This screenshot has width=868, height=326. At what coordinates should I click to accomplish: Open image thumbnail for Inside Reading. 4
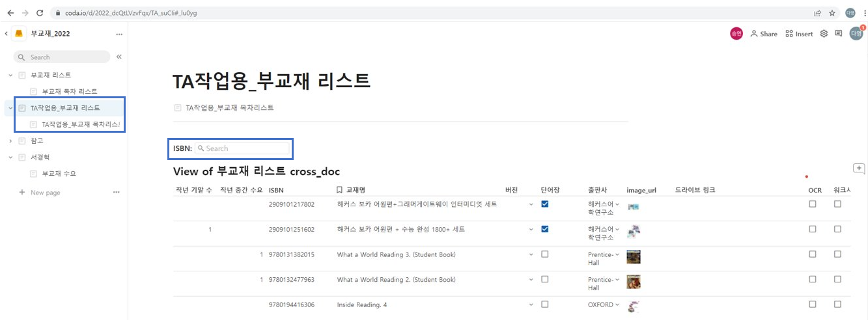[634, 306]
